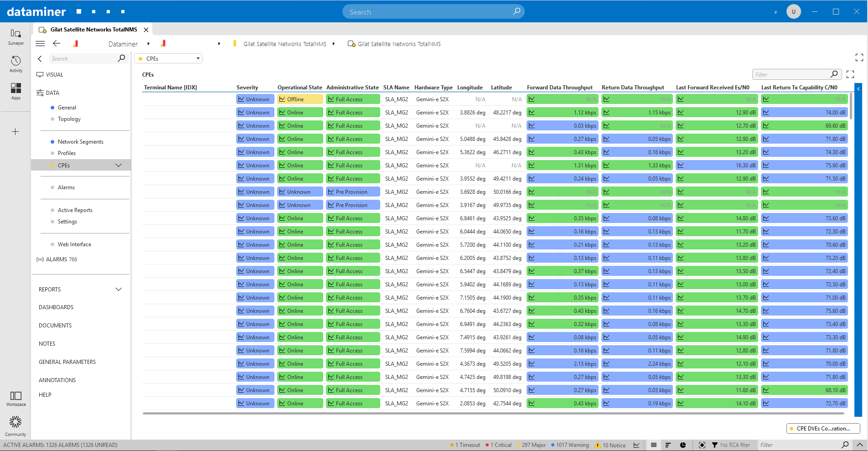Viewport: 868px width, 451px height.
Task: Open trend icon in alarm console footer
Action: pos(636,445)
